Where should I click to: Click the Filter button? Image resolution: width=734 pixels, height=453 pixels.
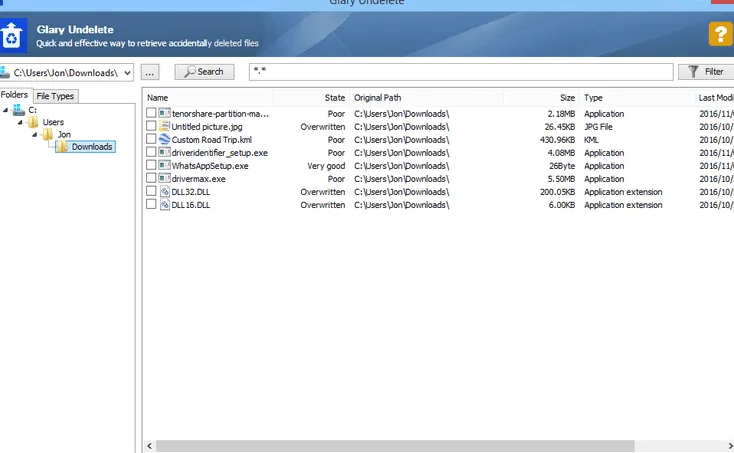point(705,72)
